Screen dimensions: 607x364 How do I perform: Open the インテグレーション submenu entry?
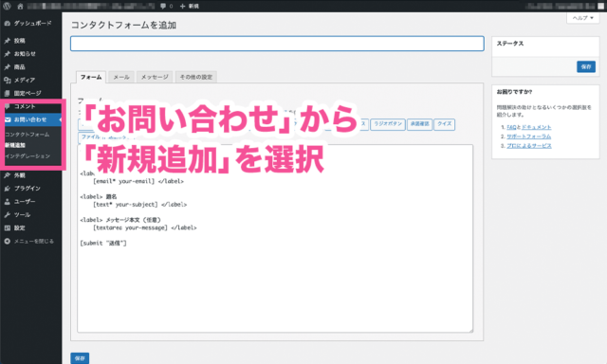pyautogui.click(x=28, y=155)
